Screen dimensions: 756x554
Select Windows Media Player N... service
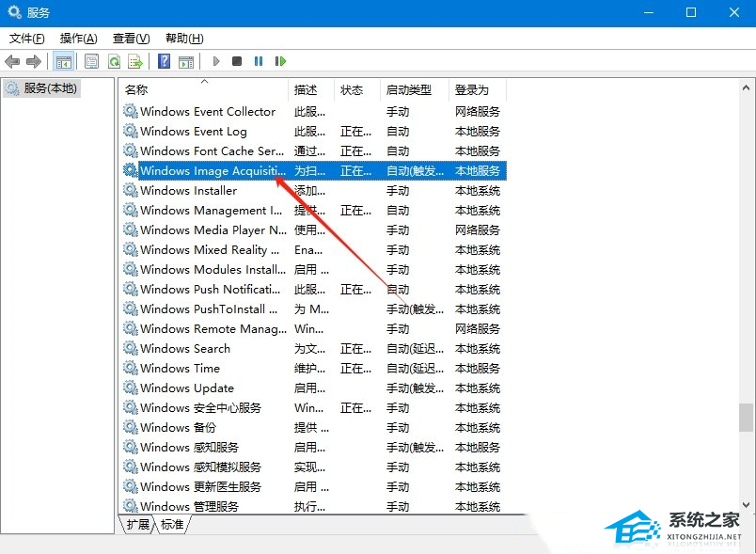point(314,230)
